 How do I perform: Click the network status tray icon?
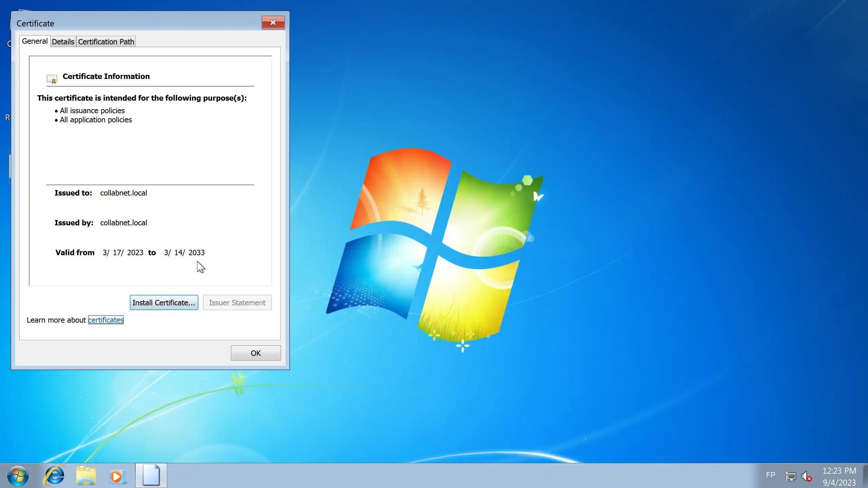[x=790, y=476]
